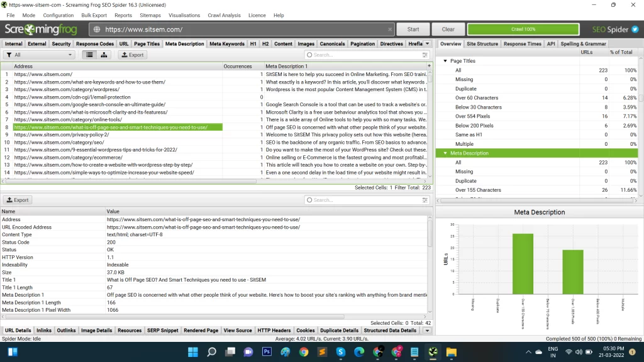Open the Bulk Export menu
644x362 pixels.
click(94, 15)
